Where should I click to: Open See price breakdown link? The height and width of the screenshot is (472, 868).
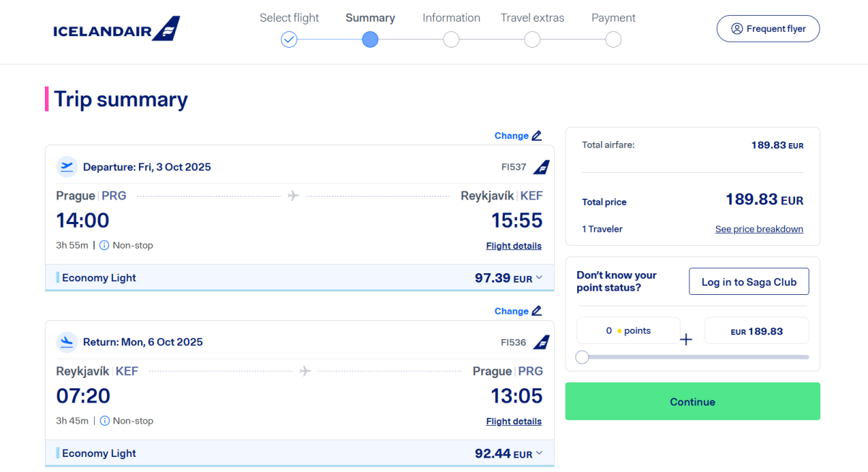click(759, 229)
